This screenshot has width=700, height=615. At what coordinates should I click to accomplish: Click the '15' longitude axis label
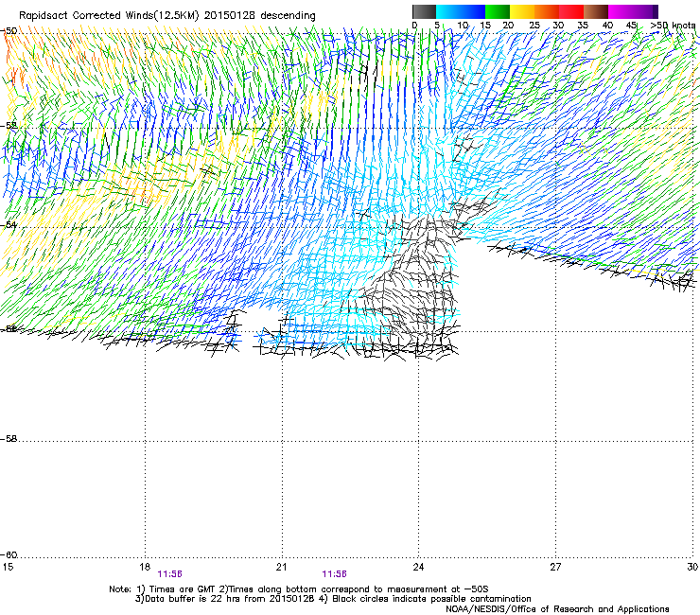[8, 567]
